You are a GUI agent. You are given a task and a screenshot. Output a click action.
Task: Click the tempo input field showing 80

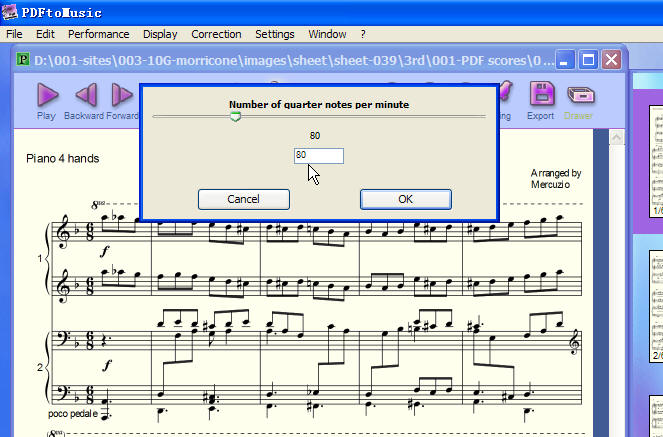(319, 156)
